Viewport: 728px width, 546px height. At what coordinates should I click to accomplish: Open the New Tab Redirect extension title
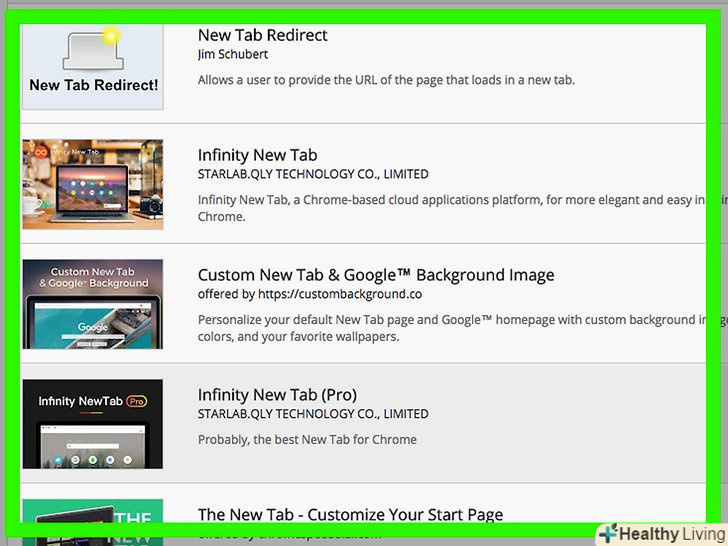[x=262, y=35]
